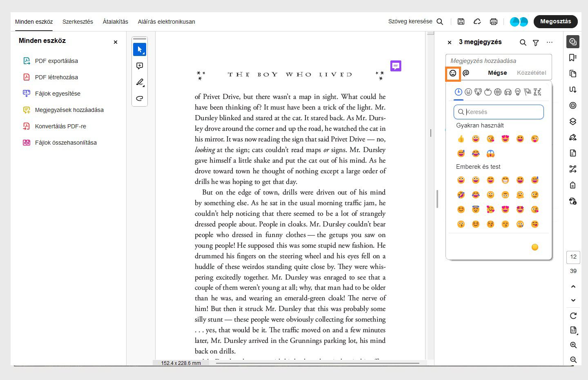Insert the smiling face with hearts emoji

tap(490, 210)
